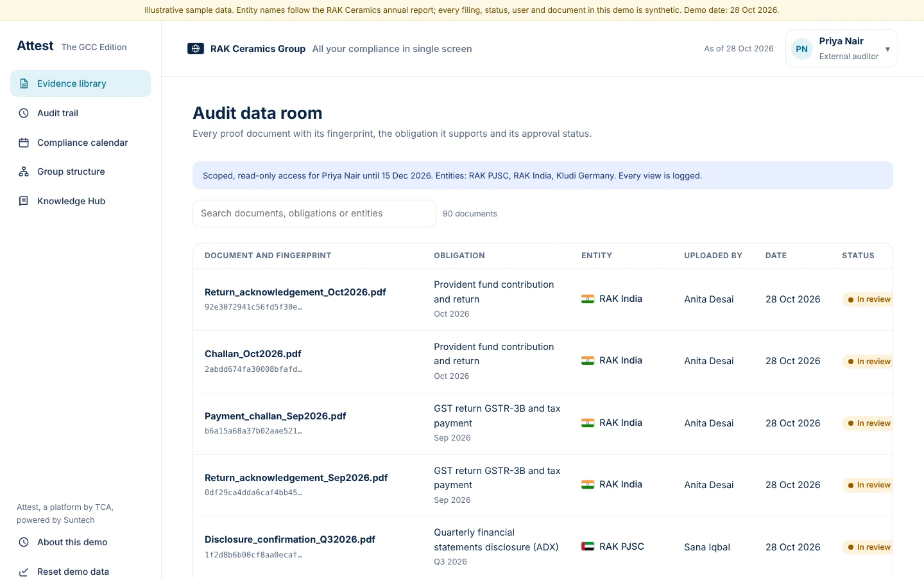Click Sana Iqbal uploader name
Screen dimensions: 924x578
[x=707, y=547]
